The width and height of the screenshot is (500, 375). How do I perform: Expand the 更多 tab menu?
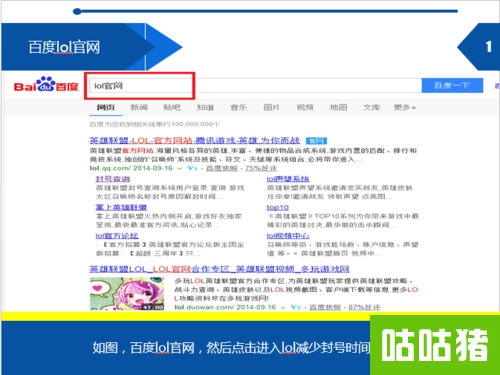[x=405, y=107]
